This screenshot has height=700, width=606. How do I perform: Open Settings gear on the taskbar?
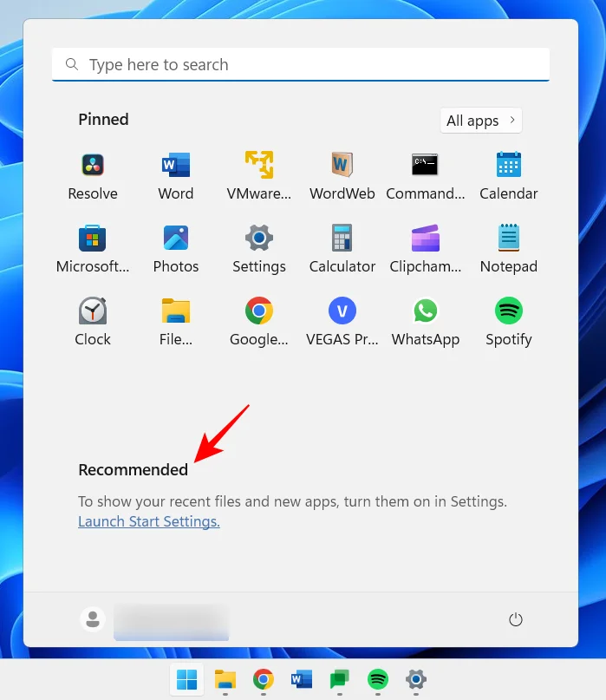click(416, 679)
